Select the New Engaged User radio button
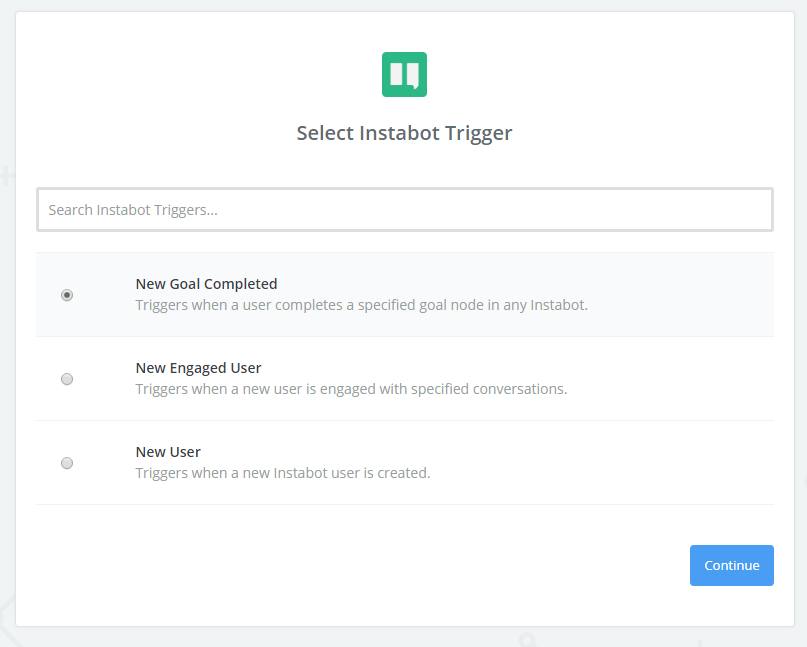 (x=67, y=379)
